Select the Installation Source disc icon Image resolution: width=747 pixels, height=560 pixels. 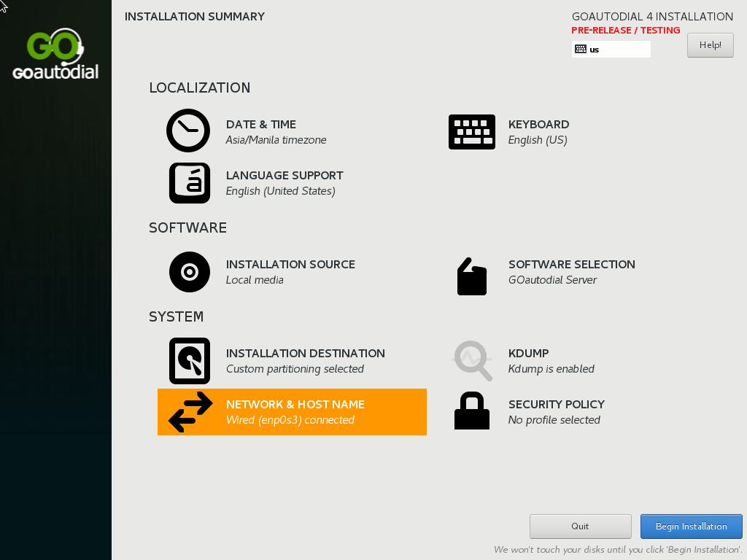coord(190,272)
